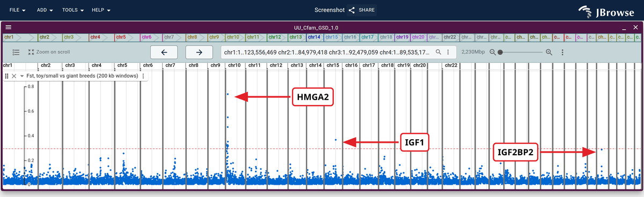Select chr17 in the overview bar
The height and width of the screenshot is (197, 644).
point(369,37)
